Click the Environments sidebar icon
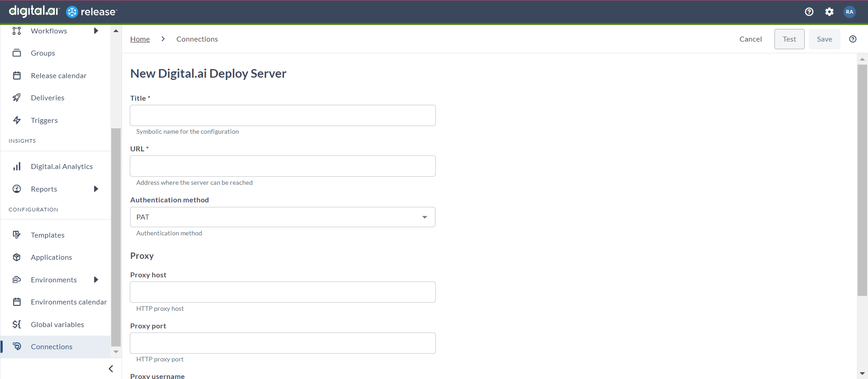868x379 pixels. [x=17, y=280]
